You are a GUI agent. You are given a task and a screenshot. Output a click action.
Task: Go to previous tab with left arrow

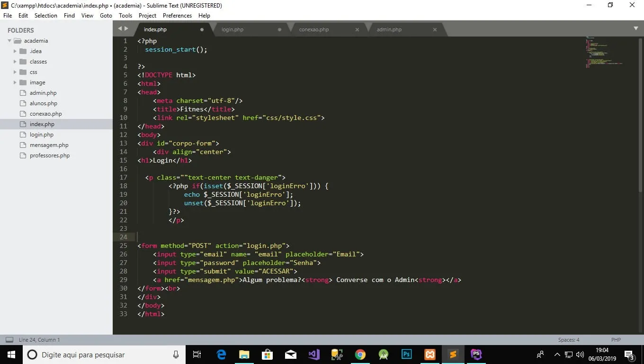click(120, 29)
